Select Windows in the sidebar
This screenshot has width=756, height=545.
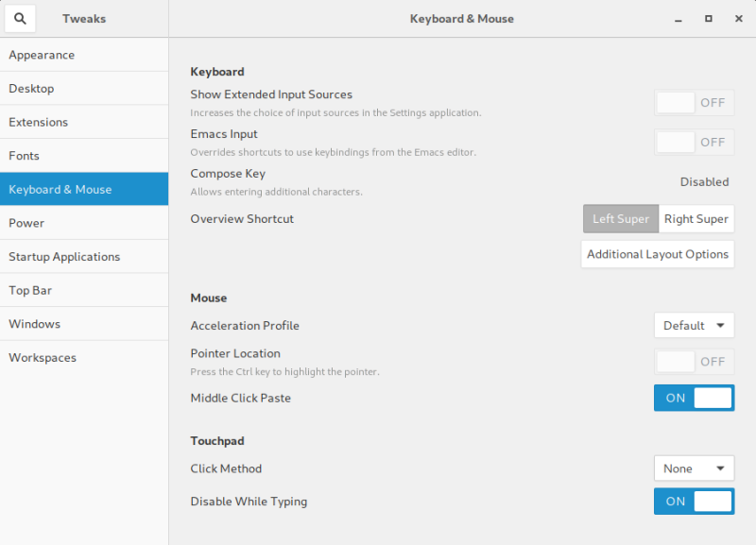coord(34,323)
